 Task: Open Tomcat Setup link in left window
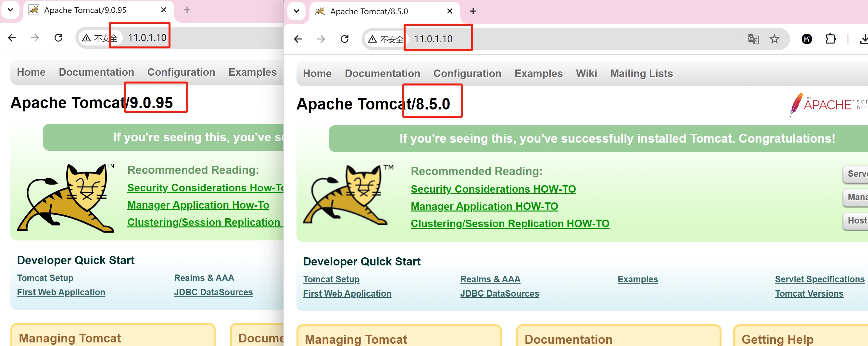[x=45, y=278]
